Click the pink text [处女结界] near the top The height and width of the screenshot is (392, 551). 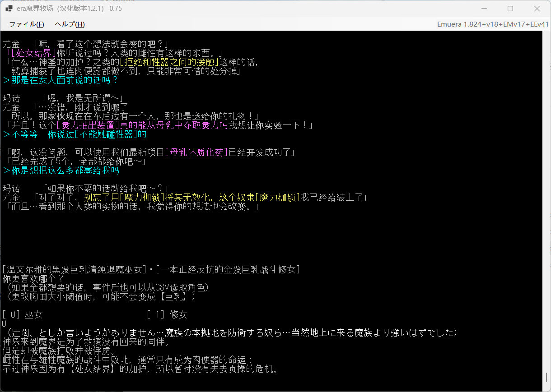[34, 53]
